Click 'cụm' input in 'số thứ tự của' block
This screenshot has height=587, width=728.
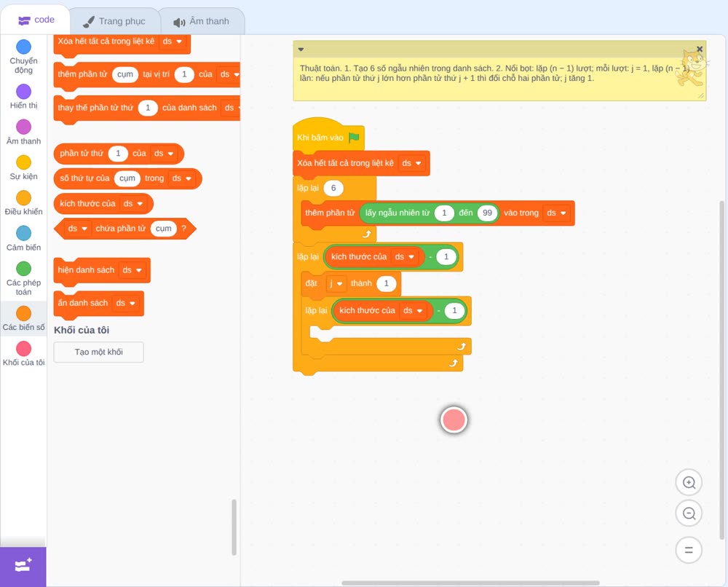(x=127, y=178)
